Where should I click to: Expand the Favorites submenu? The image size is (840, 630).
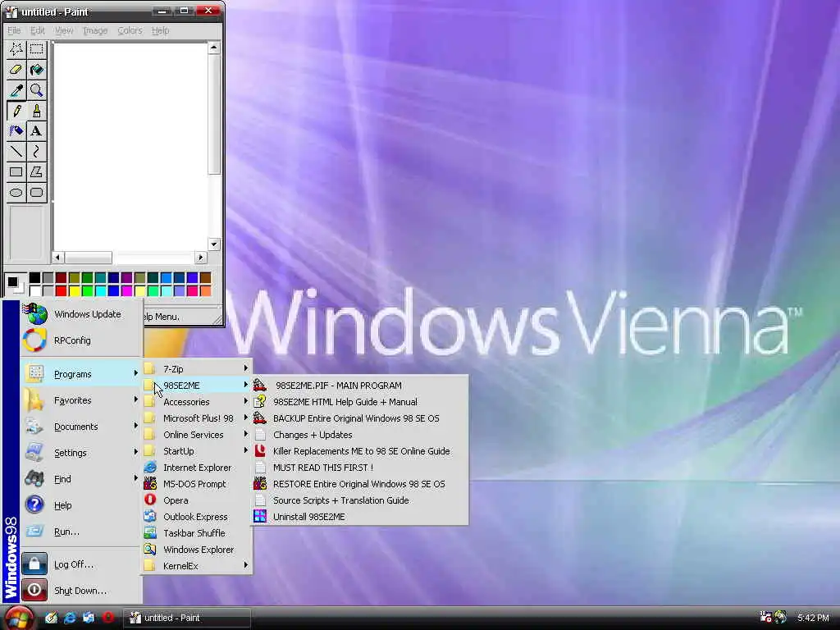(81, 400)
